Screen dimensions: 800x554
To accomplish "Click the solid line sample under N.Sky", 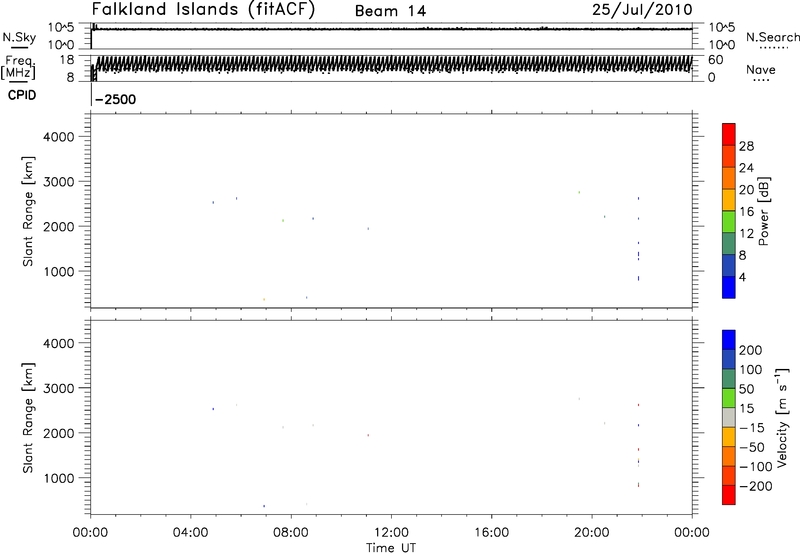I will coord(19,47).
